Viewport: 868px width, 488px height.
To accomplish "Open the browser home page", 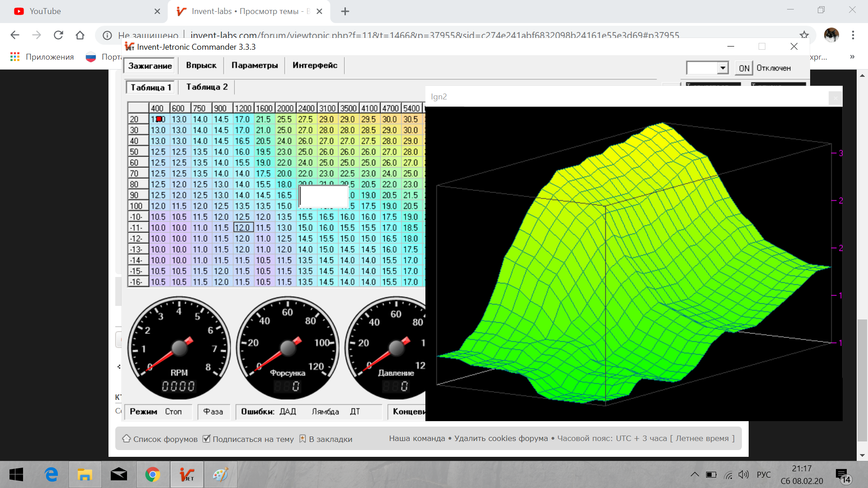I will pyautogui.click(x=80, y=35).
